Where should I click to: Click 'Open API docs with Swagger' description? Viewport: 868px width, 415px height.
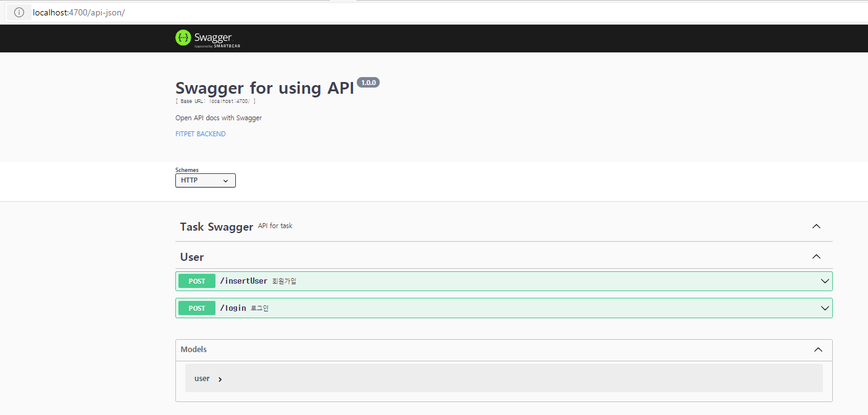[219, 118]
